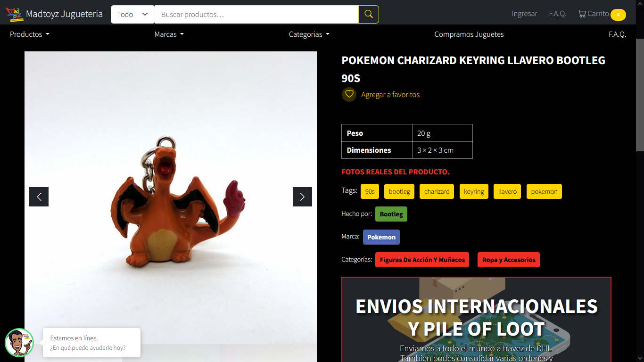Screen dimensions: 644x362
Task: Click the cart item count badge
Action: (618, 15)
